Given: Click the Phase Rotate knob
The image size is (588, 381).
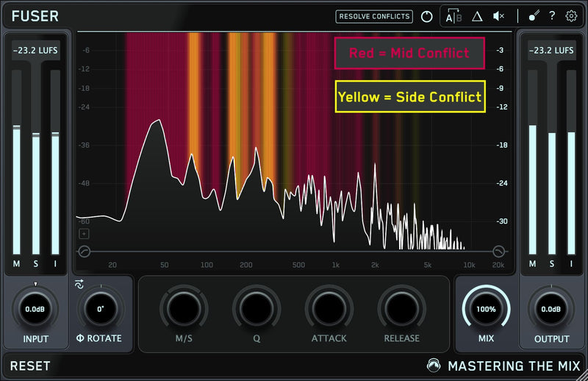Looking at the screenshot, I should click(101, 309).
